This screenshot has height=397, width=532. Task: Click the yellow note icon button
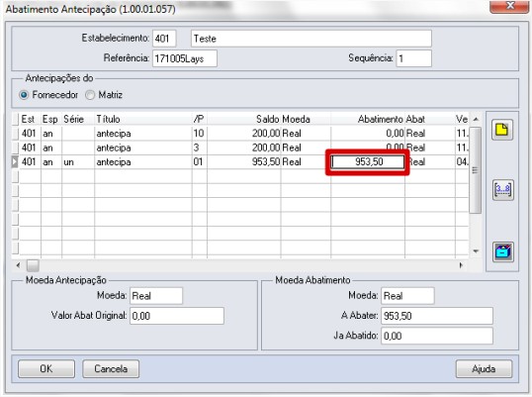[x=502, y=130]
